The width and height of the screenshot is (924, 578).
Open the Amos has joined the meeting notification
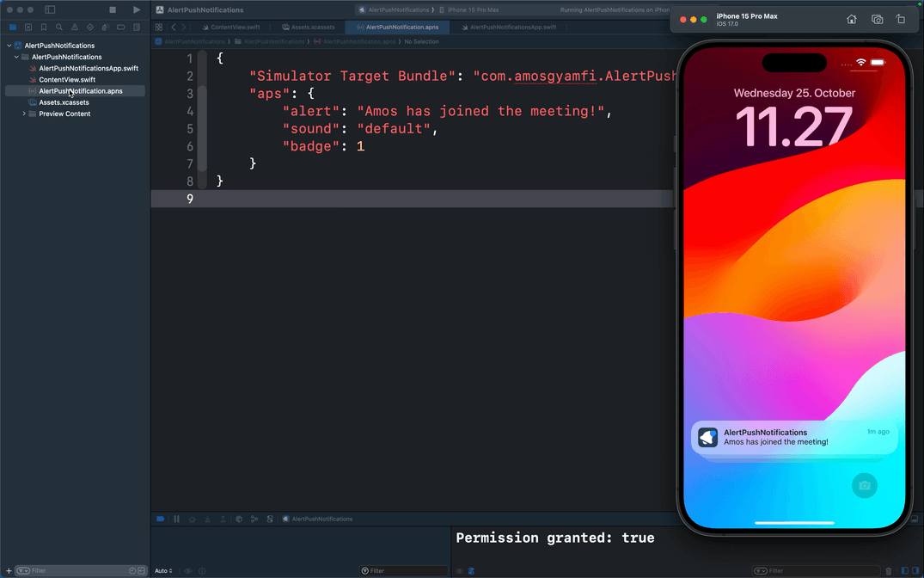click(x=794, y=438)
